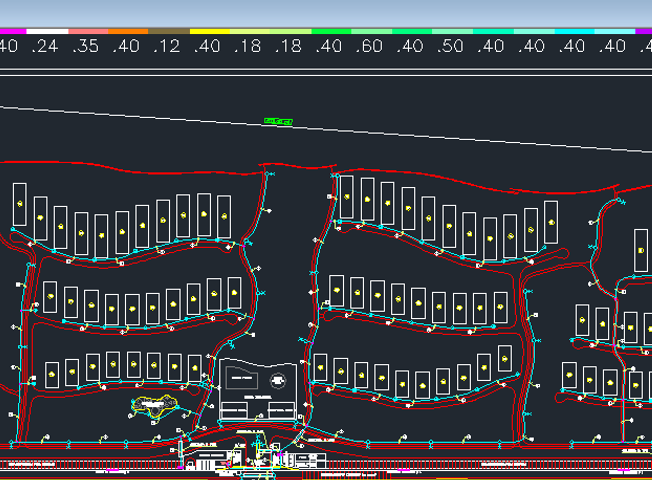652x480 pixels.
Task: Select the circular symbol inside central compound
Action: [x=278, y=380]
